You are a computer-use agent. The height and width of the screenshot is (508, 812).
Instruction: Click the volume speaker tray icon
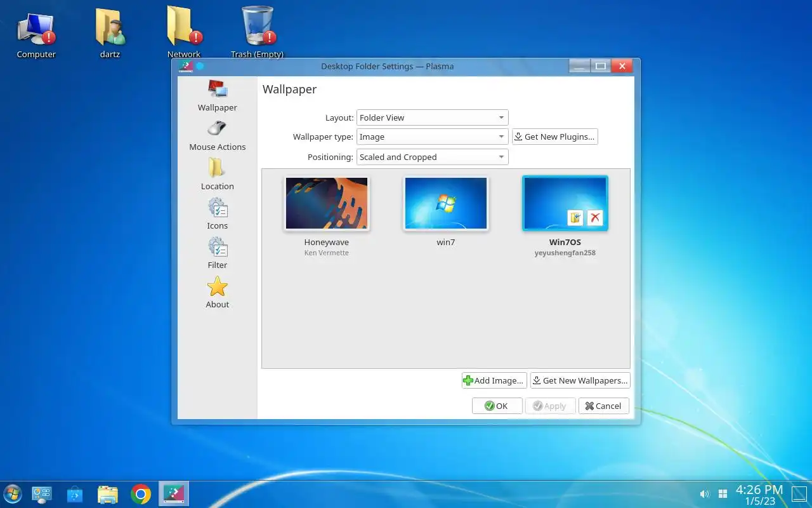[704, 494]
